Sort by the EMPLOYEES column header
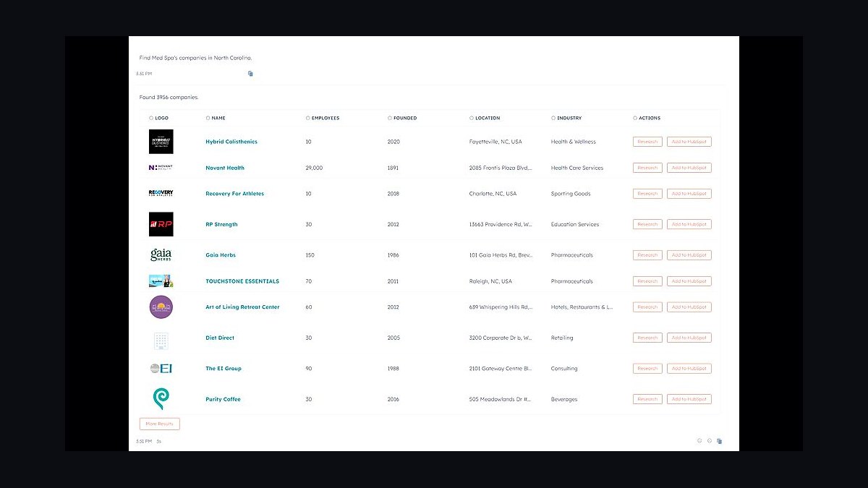The height and width of the screenshot is (488, 868). (x=323, y=118)
